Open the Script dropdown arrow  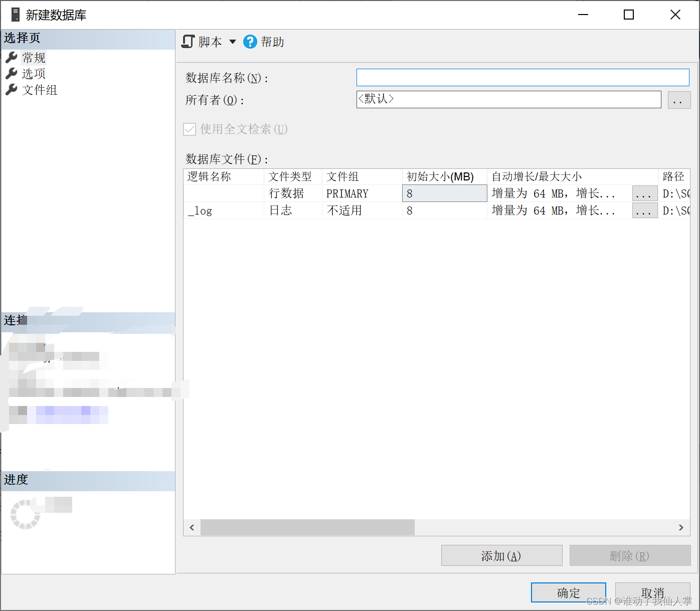click(x=233, y=42)
